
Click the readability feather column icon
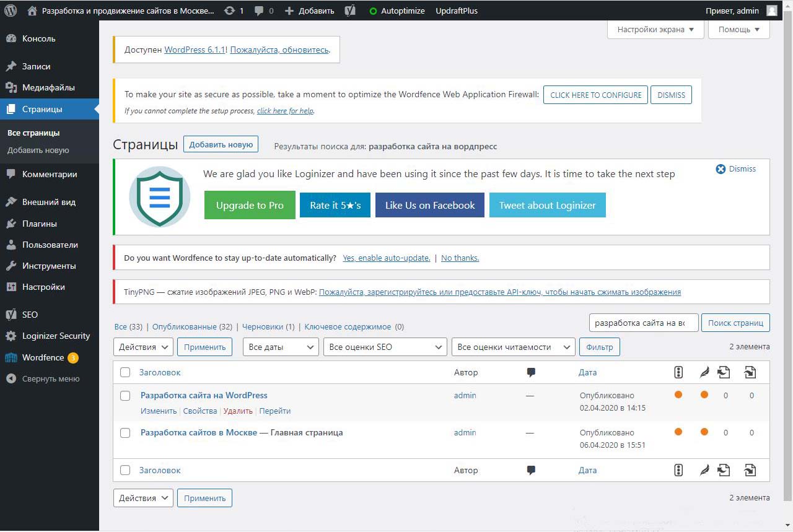[x=704, y=372]
